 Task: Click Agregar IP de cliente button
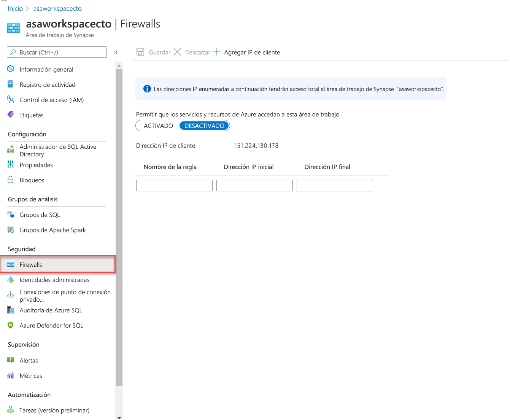tap(246, 52)
